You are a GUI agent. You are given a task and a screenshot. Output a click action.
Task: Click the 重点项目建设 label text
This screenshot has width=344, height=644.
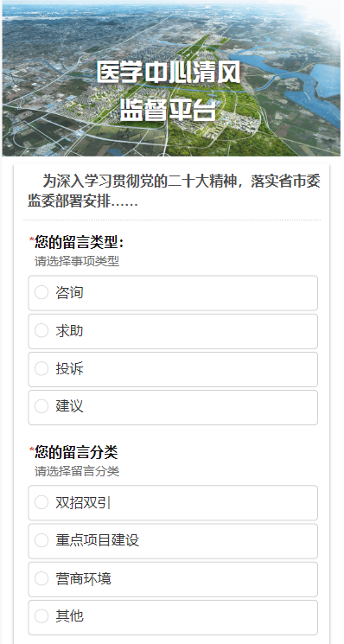tap(98, 540)
